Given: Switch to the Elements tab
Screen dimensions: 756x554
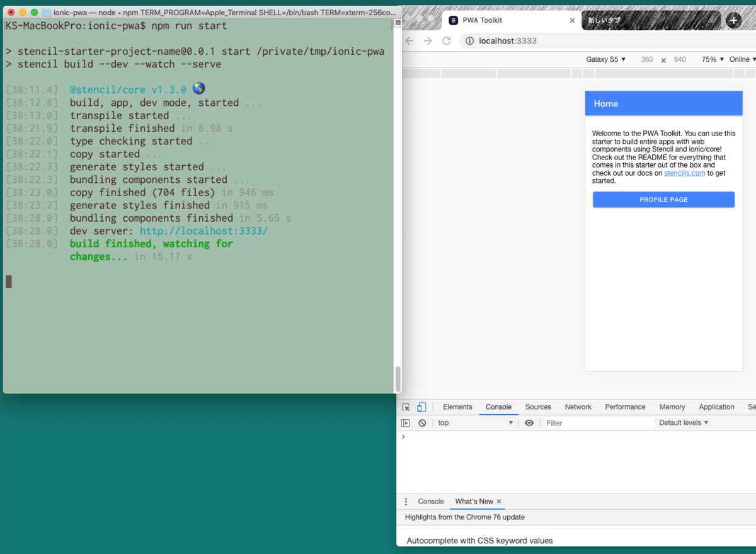Looking at the screenshot, I should click(457, 407).
